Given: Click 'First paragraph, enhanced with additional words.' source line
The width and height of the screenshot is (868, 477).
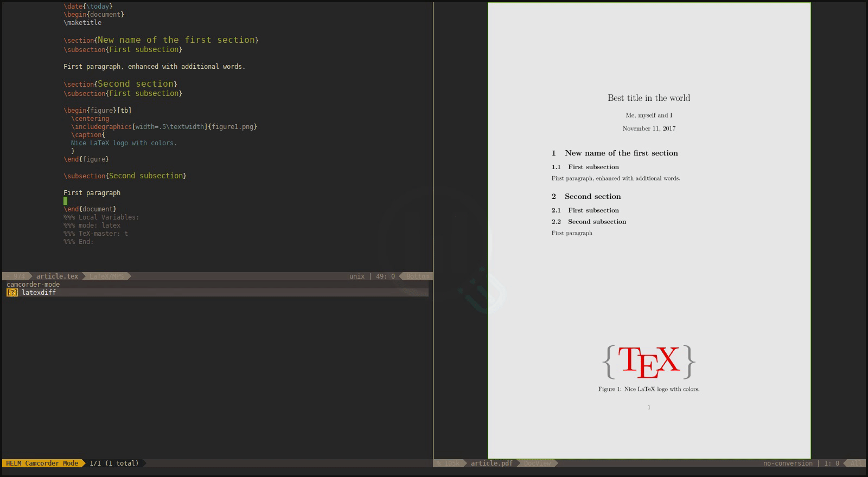Looking at the screenshot, I should pyautogui.click(x=155, y=67).
